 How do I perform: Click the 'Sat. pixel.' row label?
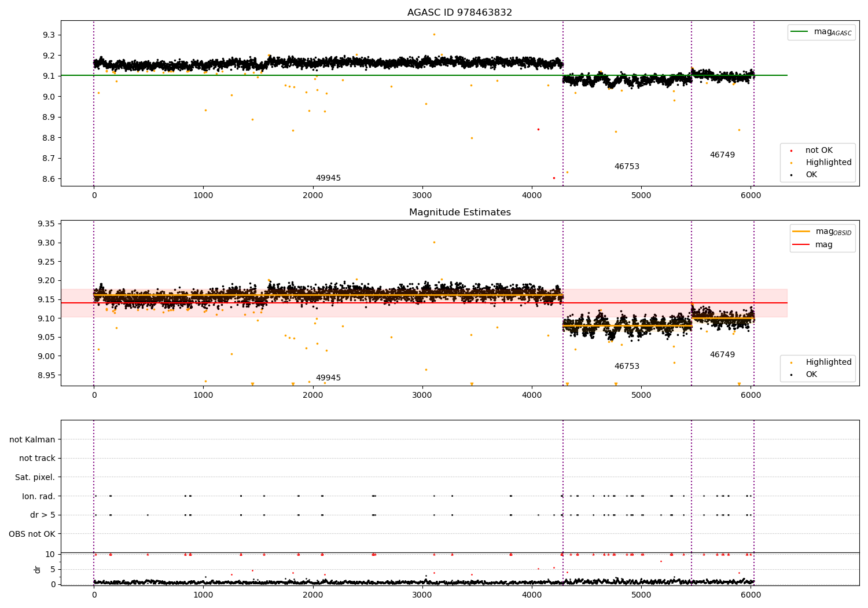coord(35,478)
